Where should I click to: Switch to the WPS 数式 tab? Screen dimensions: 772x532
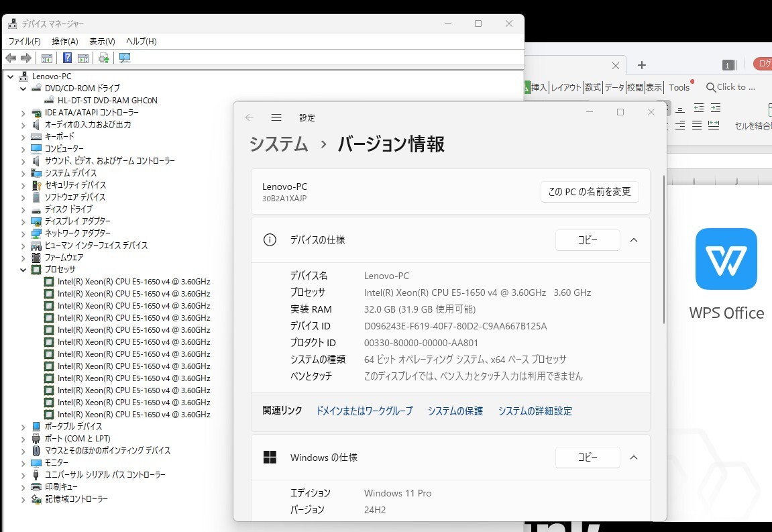click(x=593, y=88)
